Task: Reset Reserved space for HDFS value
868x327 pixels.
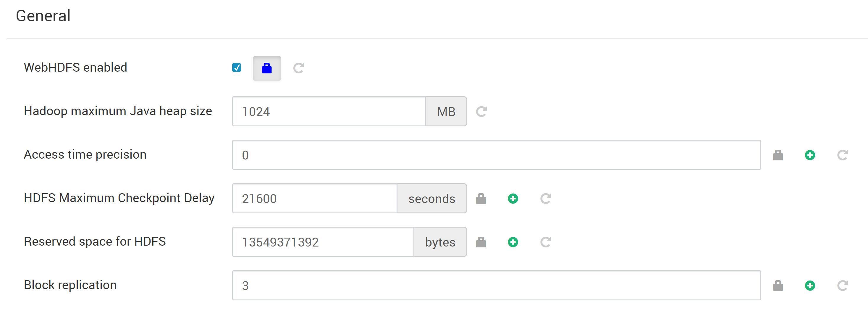Action: click(x=546, y=242)
